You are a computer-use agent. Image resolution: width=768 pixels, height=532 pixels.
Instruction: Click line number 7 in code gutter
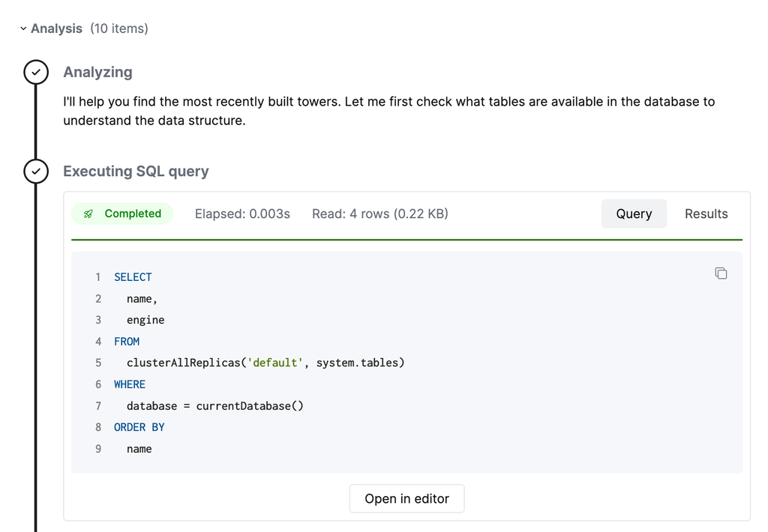pyautogui.click(x=98, y=406)
